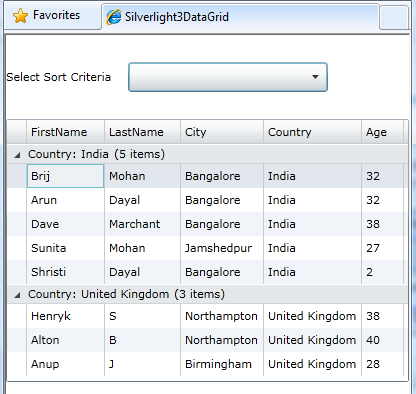Select the Birmingham city cell

point(222,364)
